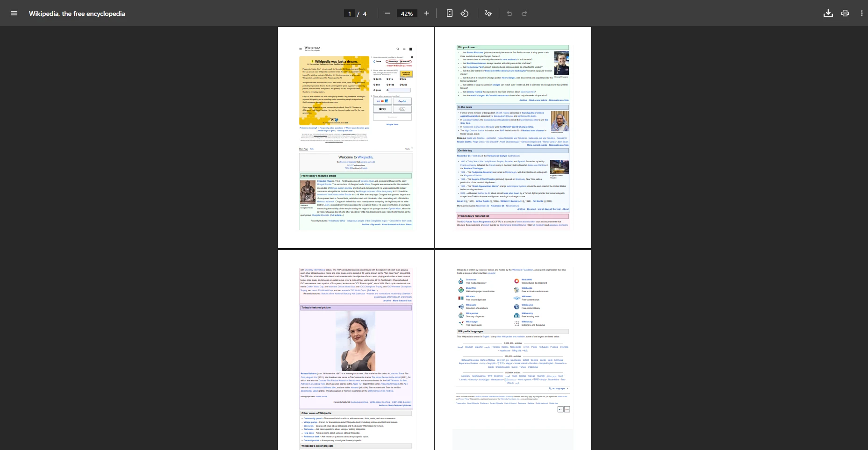Print the Wikipedia document

click(x=845, y=14)
